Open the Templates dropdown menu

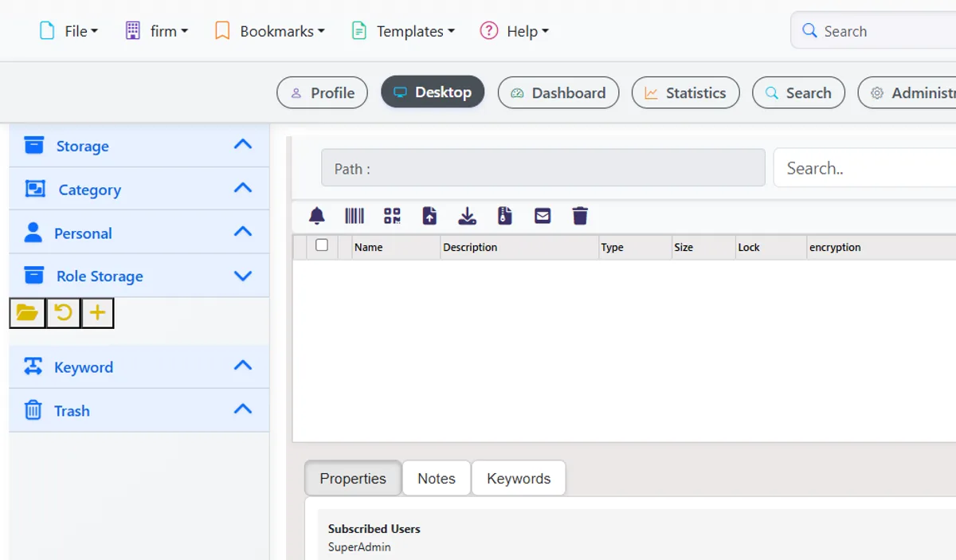click(x=404, y=31)
